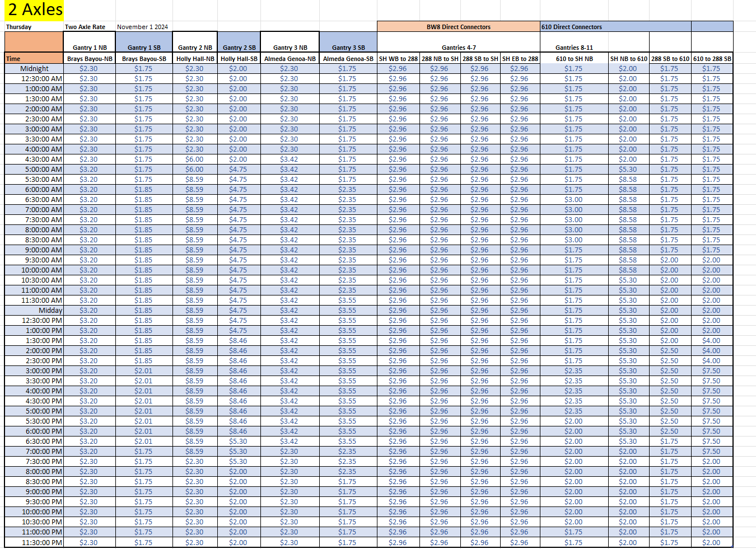Select the 'Gantries 8-11' header text
The image size is (756, 549).
574,48
